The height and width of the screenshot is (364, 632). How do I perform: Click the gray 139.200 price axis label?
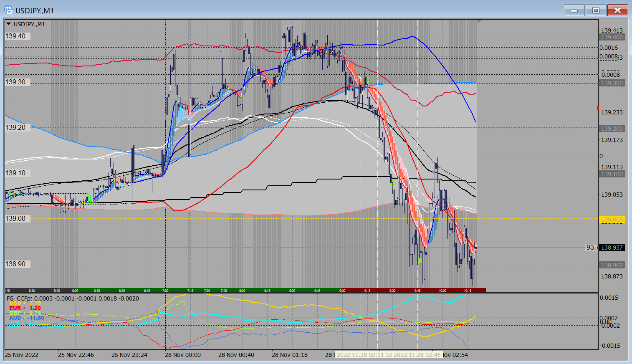click(612, 129)
